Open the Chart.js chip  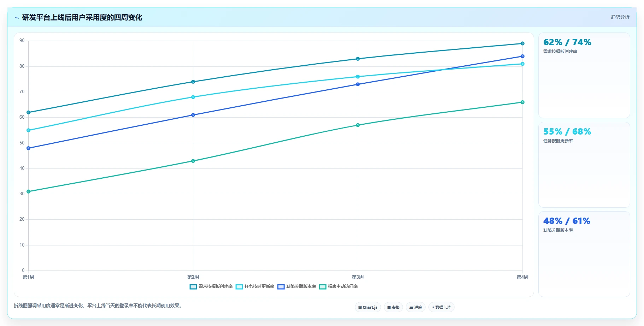pyautogui.click(x=368, y=307)
